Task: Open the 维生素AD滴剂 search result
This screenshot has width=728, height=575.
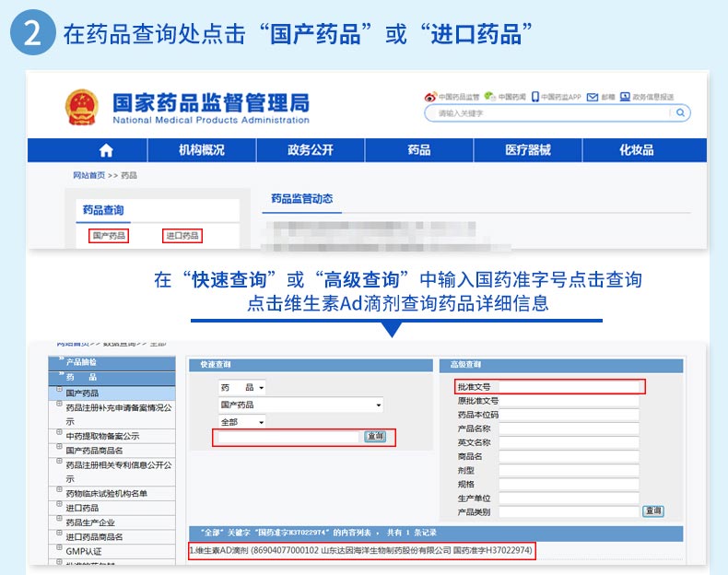Action: point(361,550)
